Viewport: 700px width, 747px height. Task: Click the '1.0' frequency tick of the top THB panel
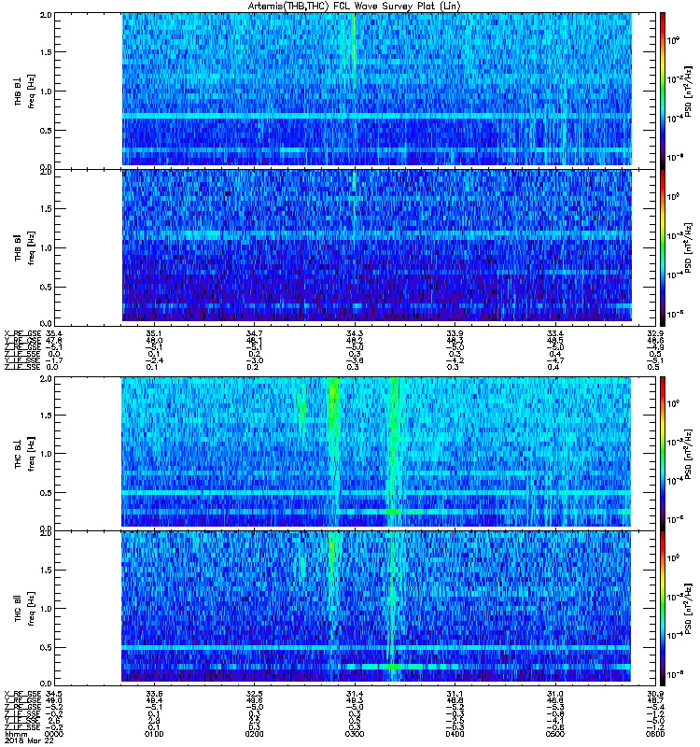46,92
